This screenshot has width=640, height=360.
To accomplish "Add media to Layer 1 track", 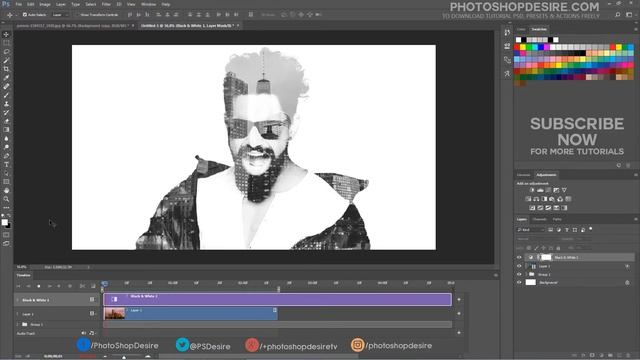I will pos(459,313).
